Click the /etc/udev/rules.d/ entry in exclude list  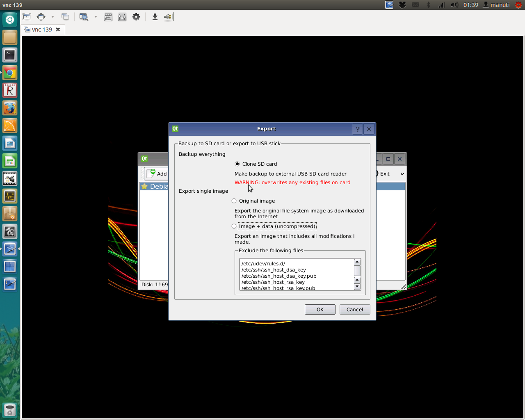(x=263, y=264)
